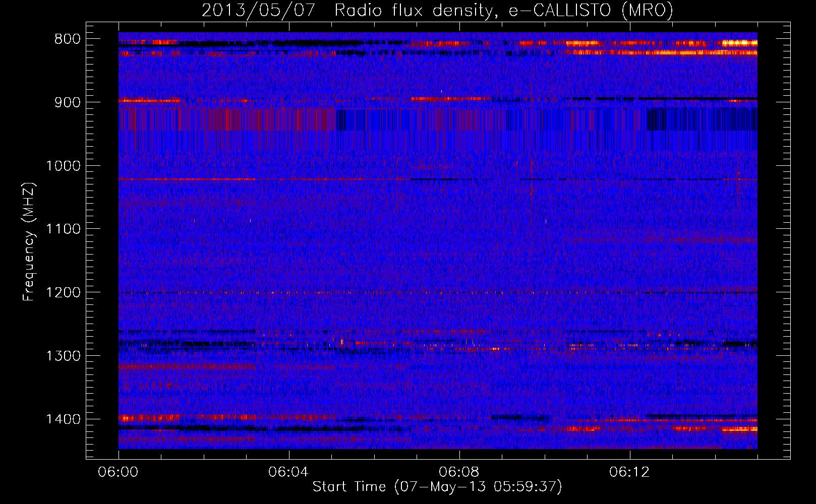Click the 06:08 time axis label
816x504 pixels.
pyautogui.click(x=459, y=472)
